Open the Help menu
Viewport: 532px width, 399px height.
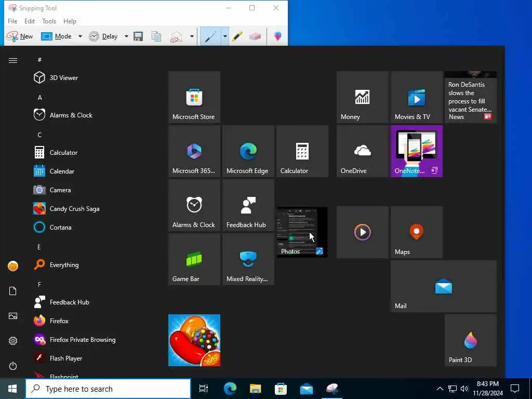click(70, 21)
